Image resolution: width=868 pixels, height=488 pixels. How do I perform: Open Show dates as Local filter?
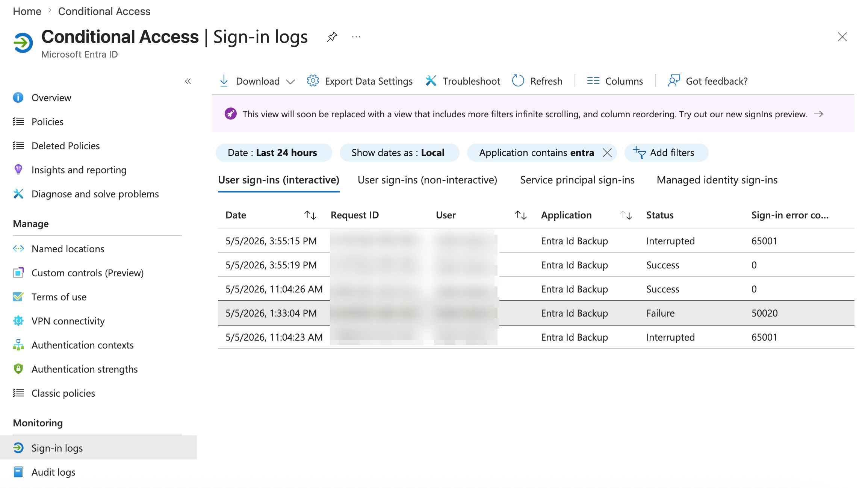click(x=399, y=153)
